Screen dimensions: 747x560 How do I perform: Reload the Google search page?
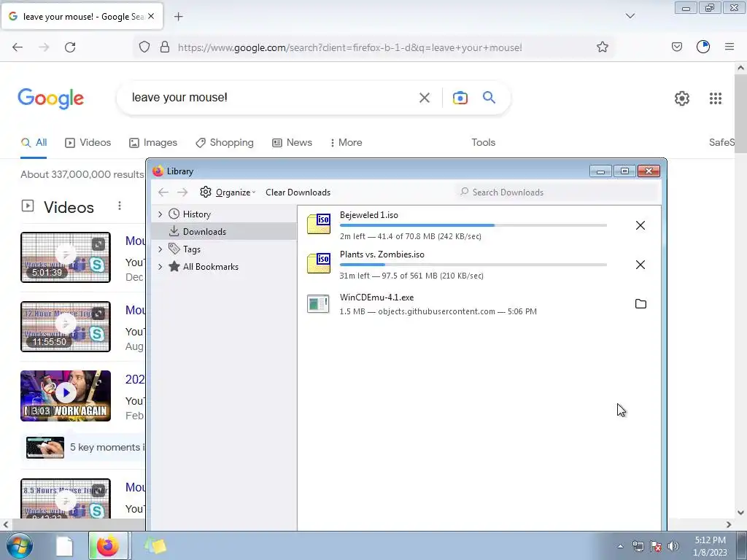tap(70, 47)
